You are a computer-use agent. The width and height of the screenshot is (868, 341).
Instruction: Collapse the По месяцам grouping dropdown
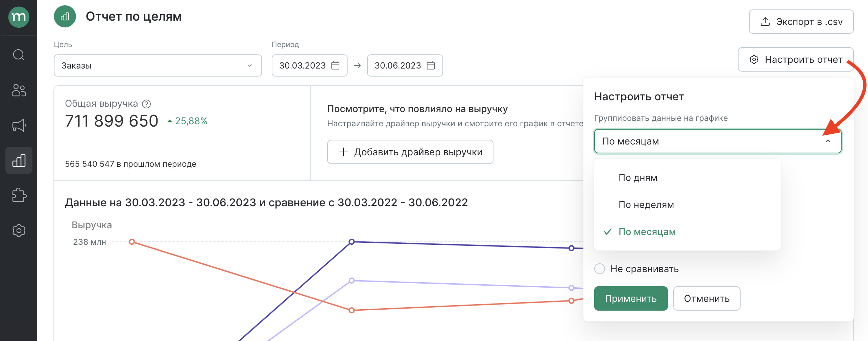pyautogui.click(x=718, y=141)
